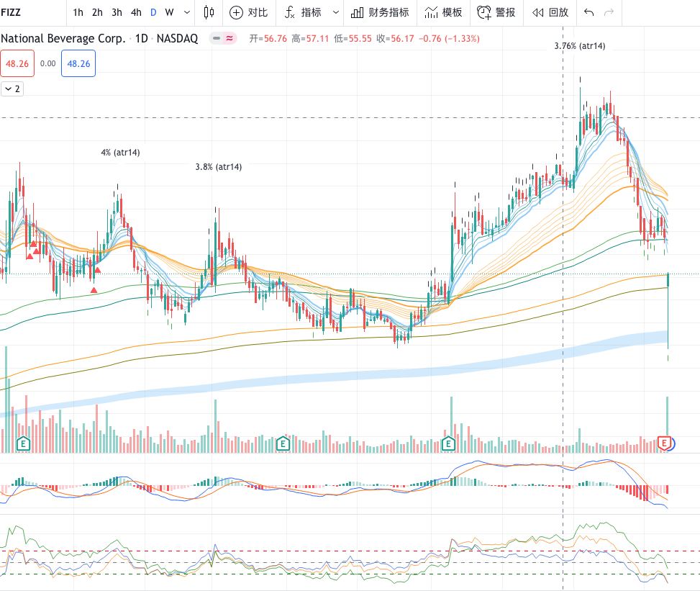This screenshot has width=700, height=591.
Task: Click the red 48.26 sell price button
Action: point(17,64)
